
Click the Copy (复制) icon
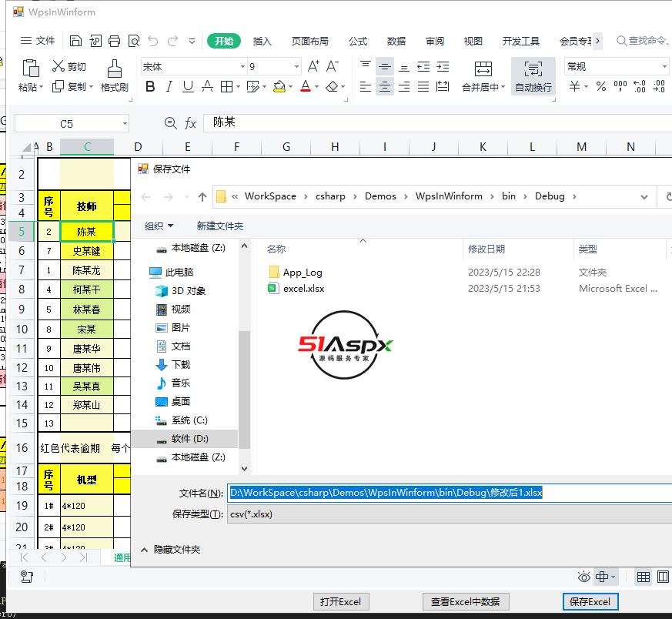[58, 86]
